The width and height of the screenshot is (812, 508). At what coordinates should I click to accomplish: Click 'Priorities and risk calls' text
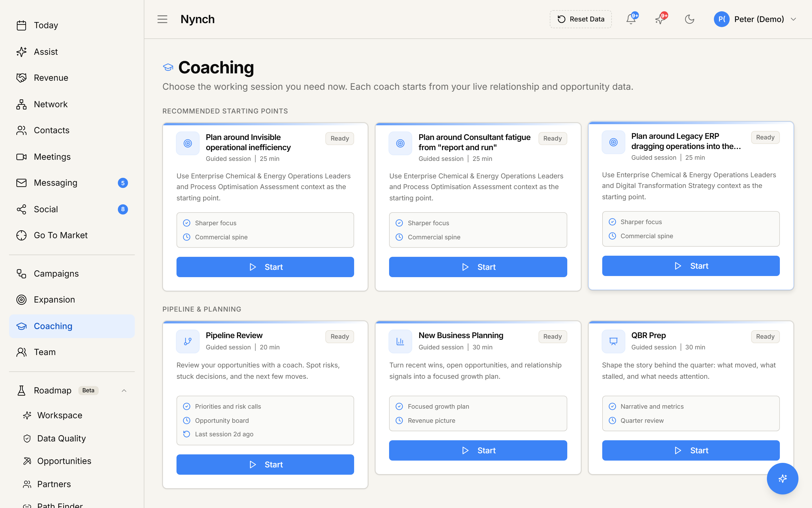tap(228, 406)
